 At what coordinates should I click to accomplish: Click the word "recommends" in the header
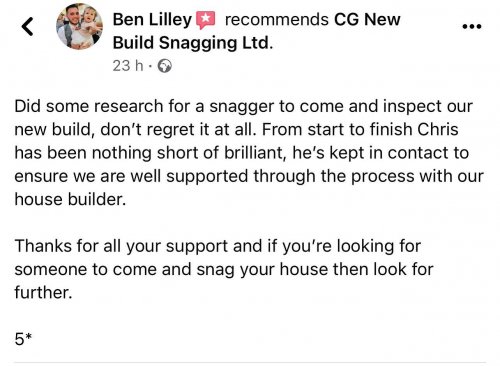tap(277, 20)
